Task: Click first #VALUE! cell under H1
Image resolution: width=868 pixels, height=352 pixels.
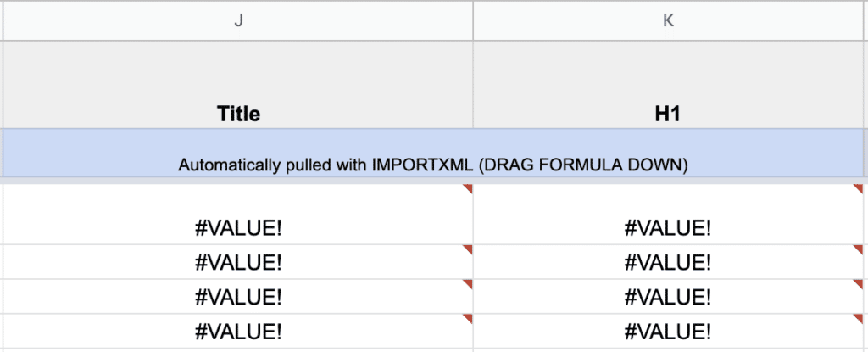Action: 668,226
